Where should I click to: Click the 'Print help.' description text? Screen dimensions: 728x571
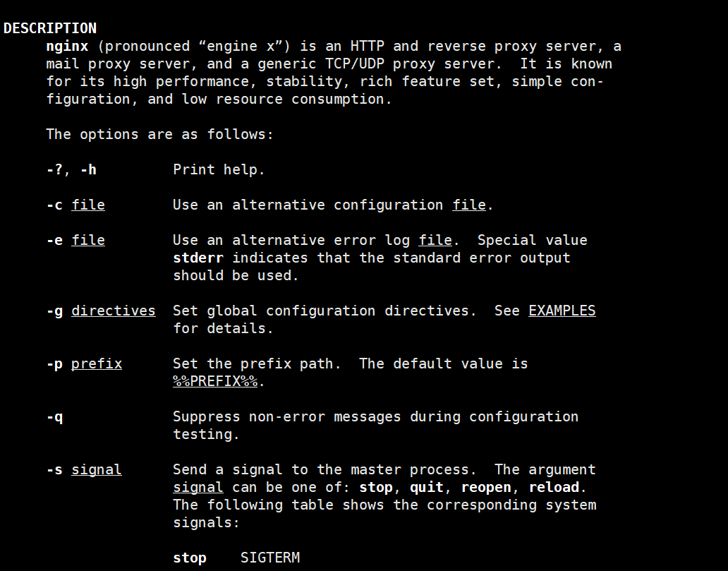click(x=219, y=169)
